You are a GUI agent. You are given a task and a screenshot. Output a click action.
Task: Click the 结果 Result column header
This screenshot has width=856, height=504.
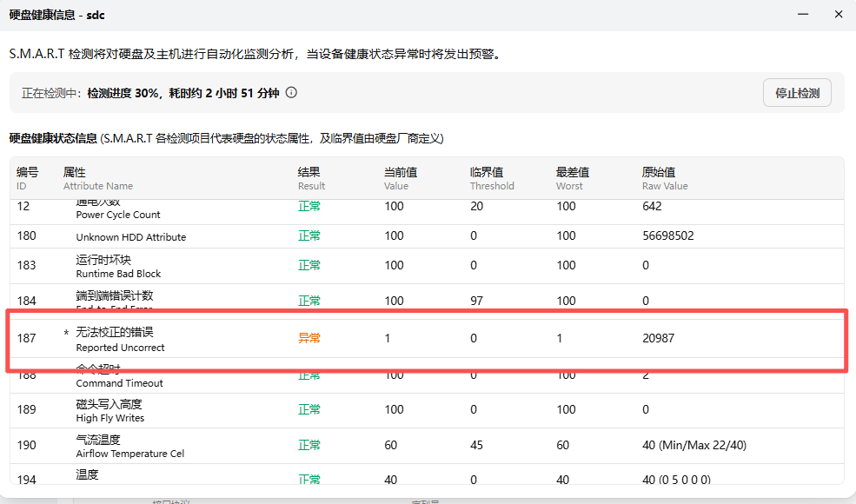tap(311, 178)
